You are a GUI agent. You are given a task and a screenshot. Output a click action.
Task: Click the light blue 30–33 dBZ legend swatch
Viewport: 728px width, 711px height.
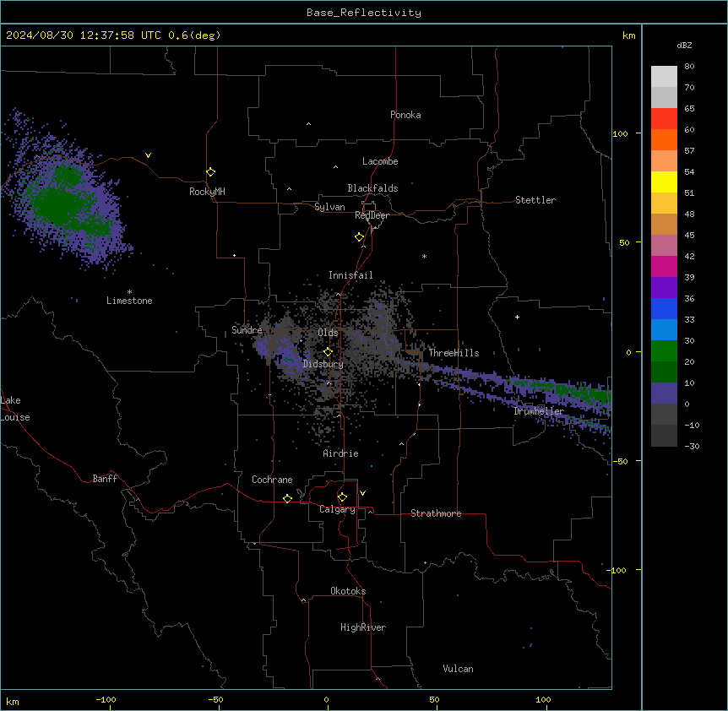click(x=664, y=330)
